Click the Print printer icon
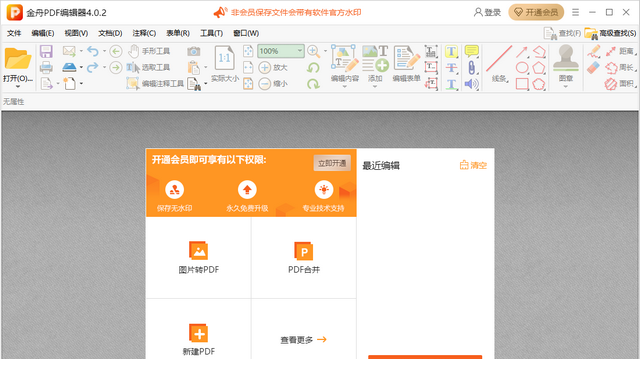The height and width of the screenshot is (373, 640). point(46,67)
